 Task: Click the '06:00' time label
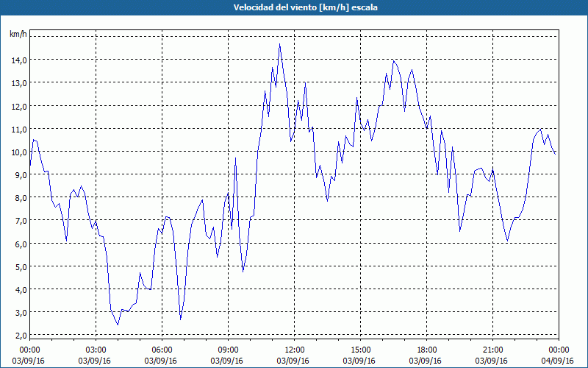click(162, 350)
